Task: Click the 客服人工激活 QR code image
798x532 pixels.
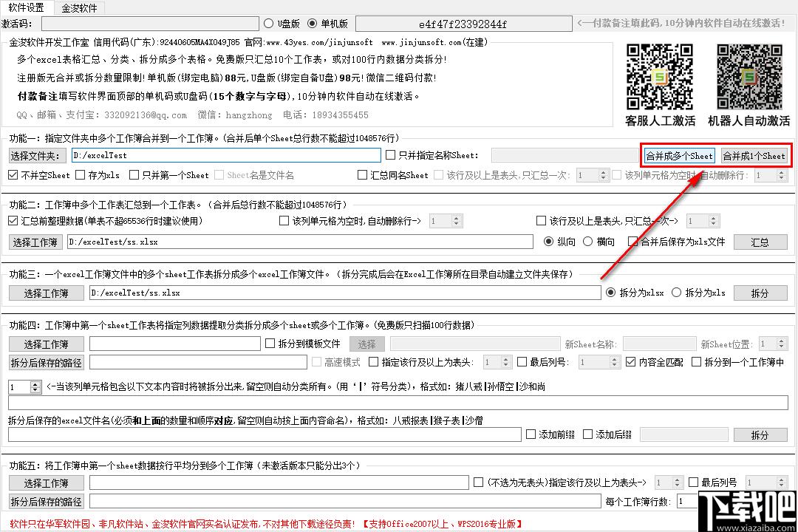Action: coord(660,77)
